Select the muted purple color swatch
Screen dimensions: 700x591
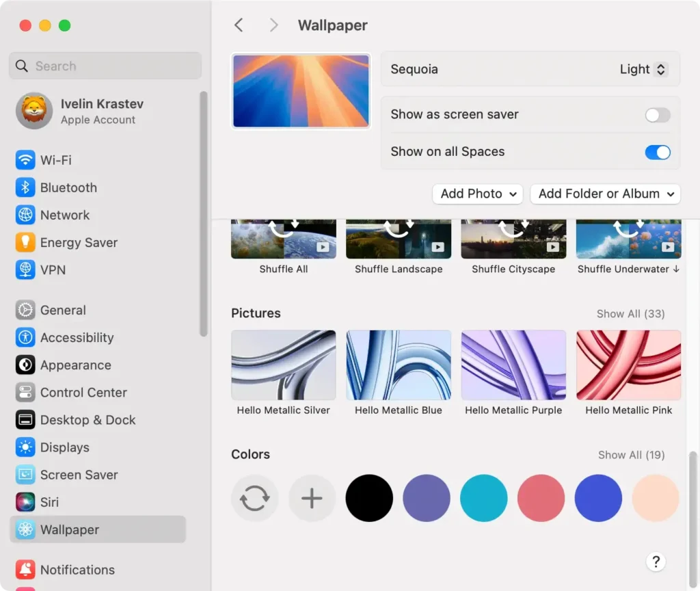tap(427, 498)
